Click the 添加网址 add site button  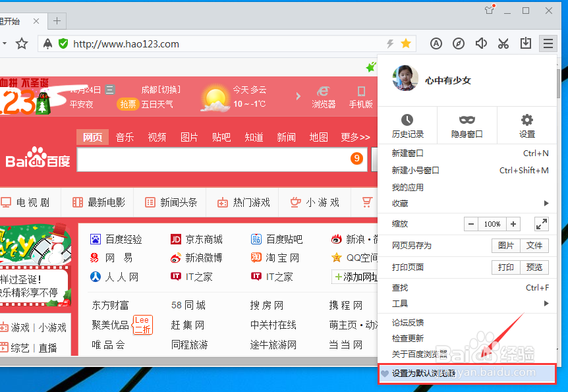click(355, 277)
